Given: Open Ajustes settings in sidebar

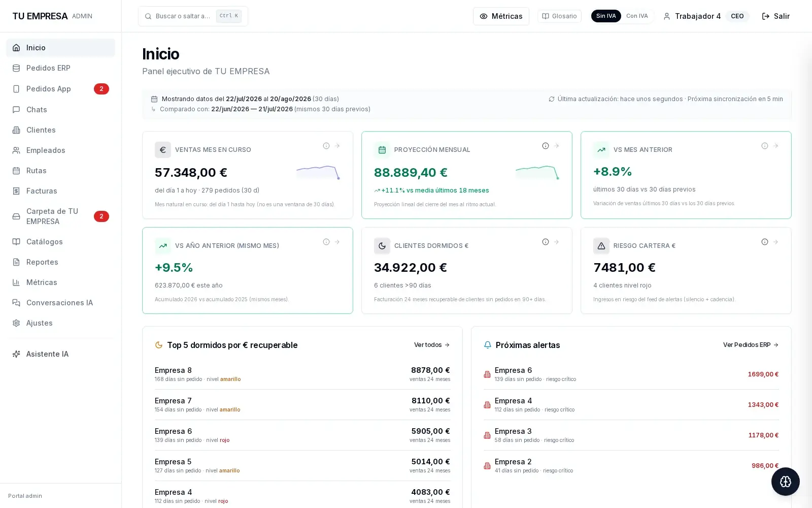Looking at the screenshot, I should (x=60, y=323).
